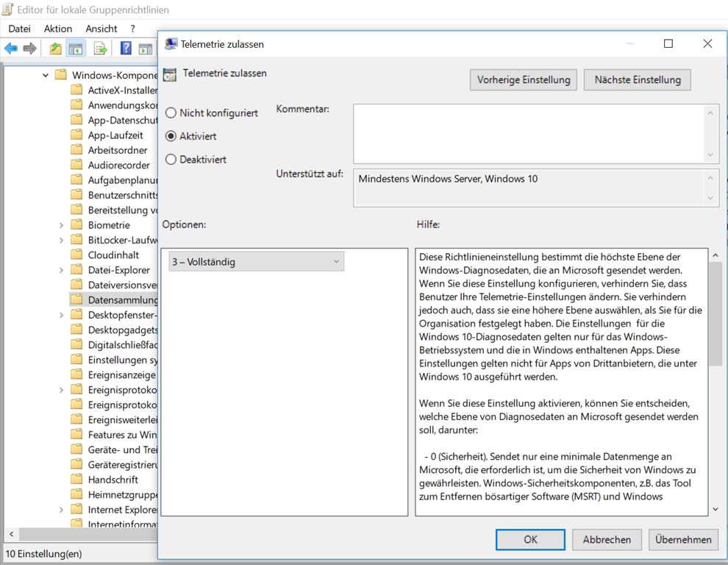Select the Features zu Windows tree item
The height and width of the screenshot is (565, 728).
coord(122,435)
